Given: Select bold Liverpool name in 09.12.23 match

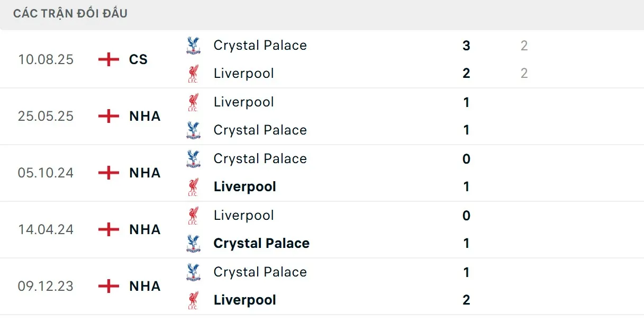Looking at the screenshot, I should (244, 300).
